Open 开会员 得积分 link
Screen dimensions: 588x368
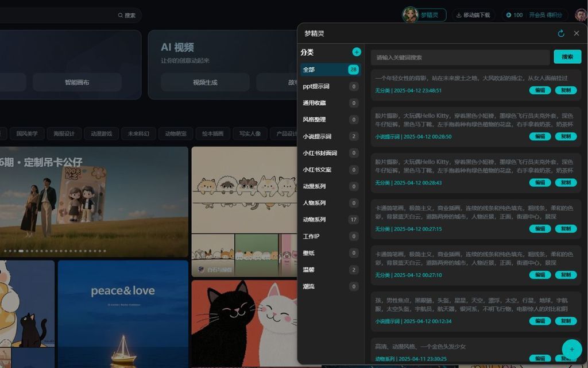point(546,15)
